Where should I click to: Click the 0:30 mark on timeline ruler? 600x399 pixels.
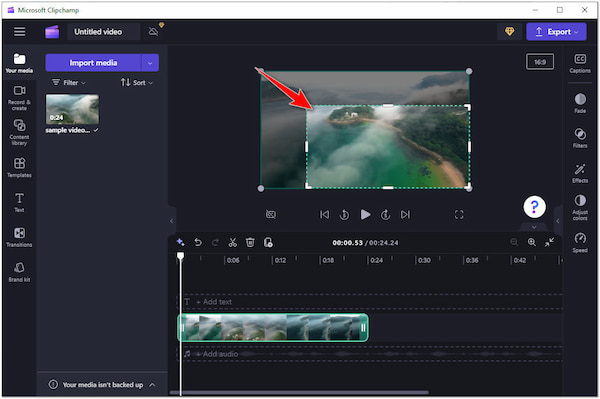click(x=424, y=260)
